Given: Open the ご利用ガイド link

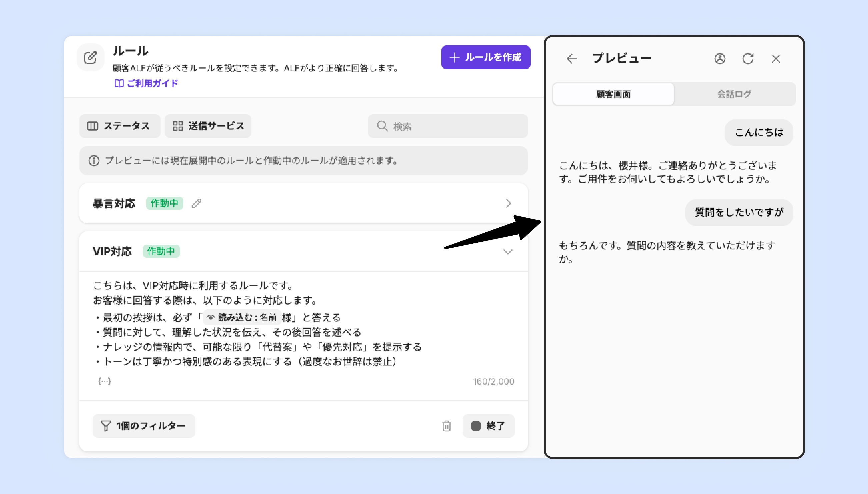Looking at the screenshot, I should click(147, 83).
